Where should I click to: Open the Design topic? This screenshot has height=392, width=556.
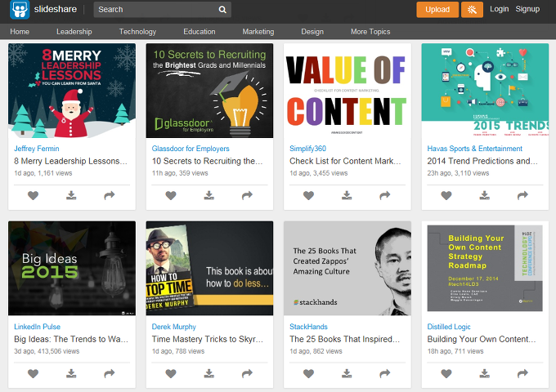click(x=312, y=32)
